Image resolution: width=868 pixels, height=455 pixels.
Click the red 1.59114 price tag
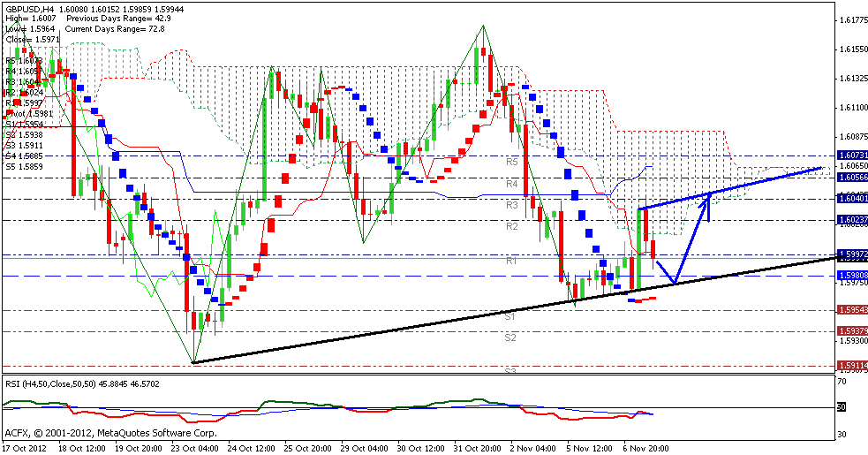[849, 364]
